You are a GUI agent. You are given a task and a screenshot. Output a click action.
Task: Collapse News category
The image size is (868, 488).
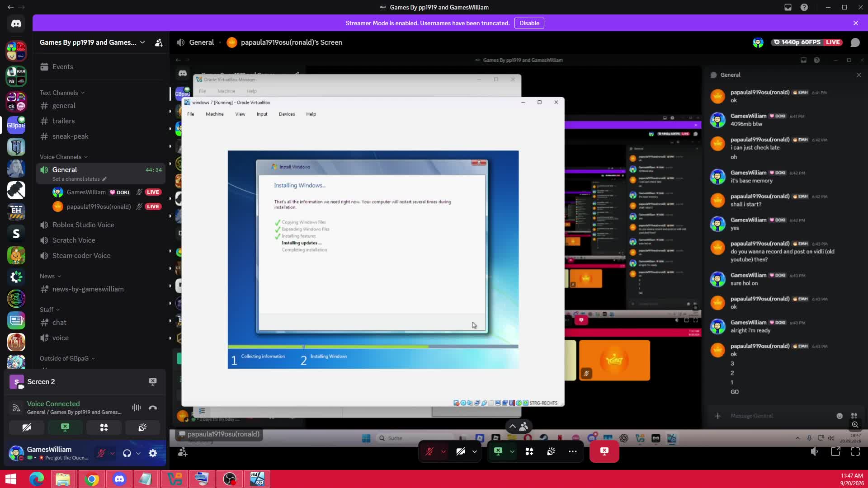tap(50, 276)
